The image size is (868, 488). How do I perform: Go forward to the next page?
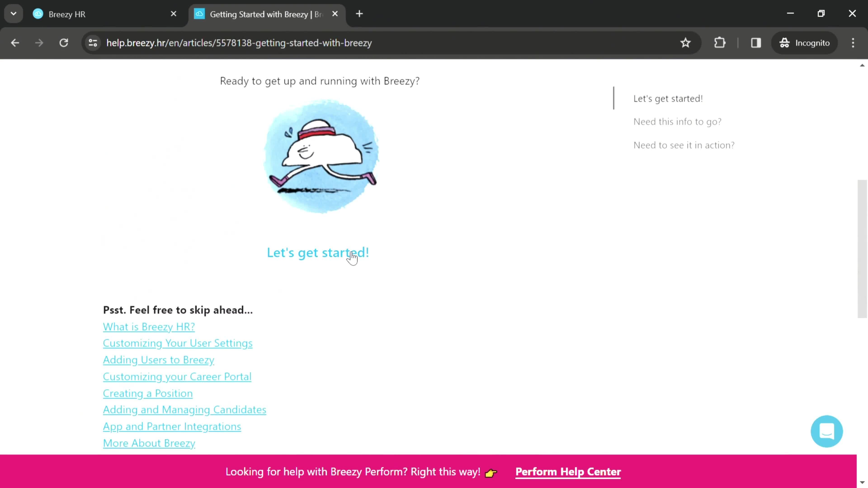coord(39,43)
